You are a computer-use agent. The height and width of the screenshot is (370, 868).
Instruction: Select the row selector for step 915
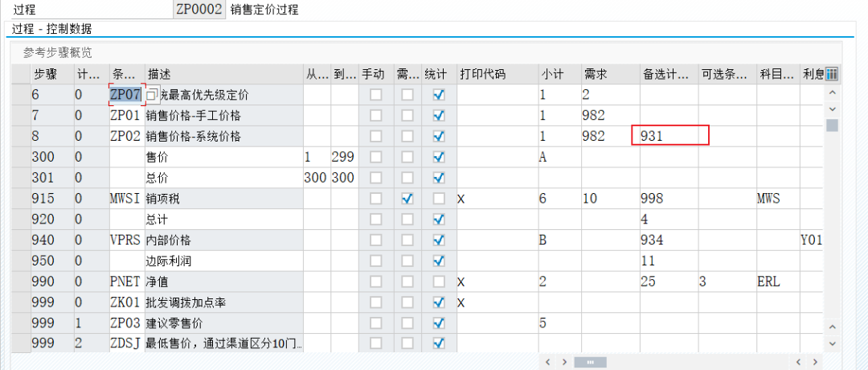pyautogui.click(x=21, y=199)
